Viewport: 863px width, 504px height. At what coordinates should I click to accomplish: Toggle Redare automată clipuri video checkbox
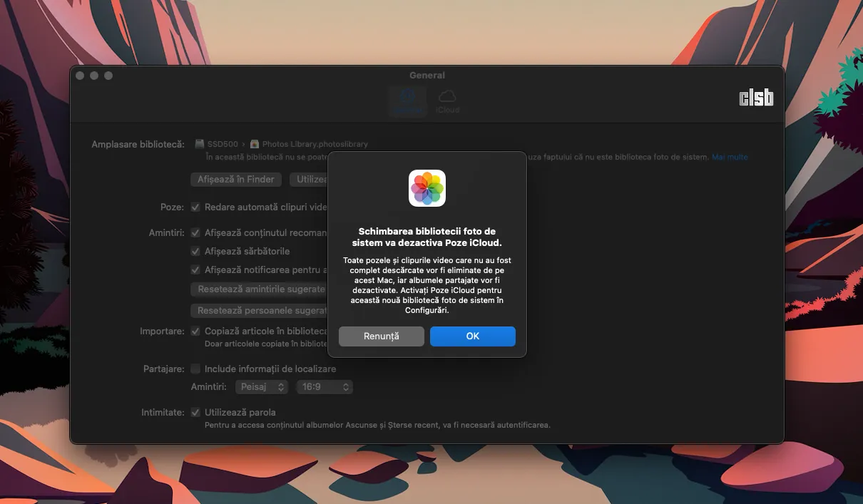(195, 207)
